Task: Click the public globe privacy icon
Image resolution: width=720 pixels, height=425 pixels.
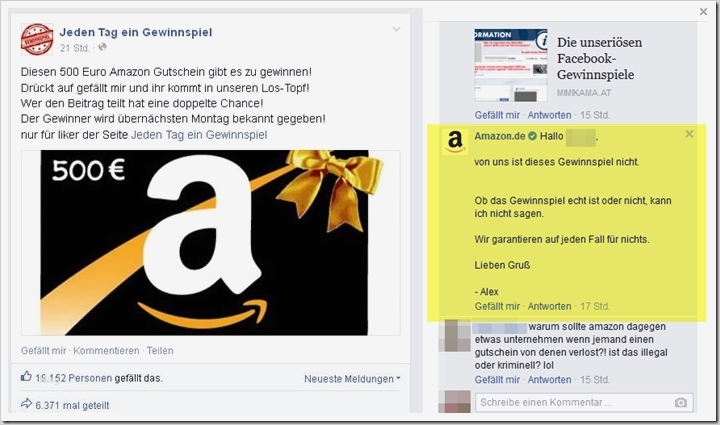Action: pos(102,47)
